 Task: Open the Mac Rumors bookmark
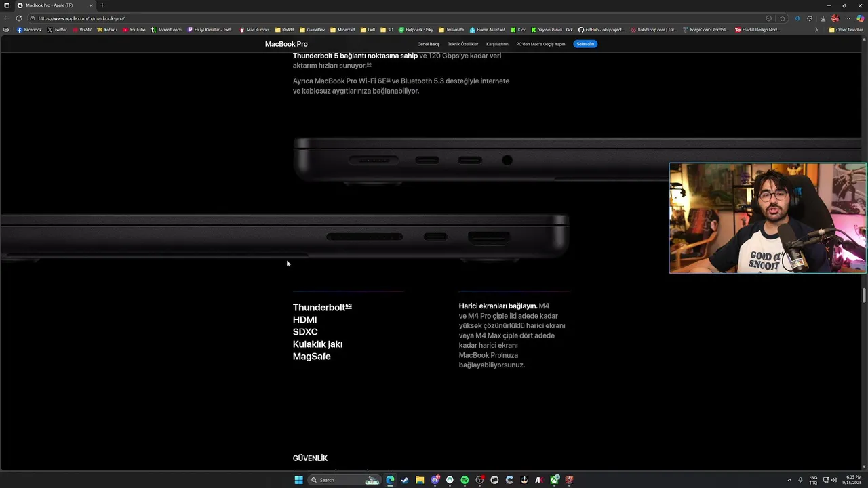coord(255,30)
